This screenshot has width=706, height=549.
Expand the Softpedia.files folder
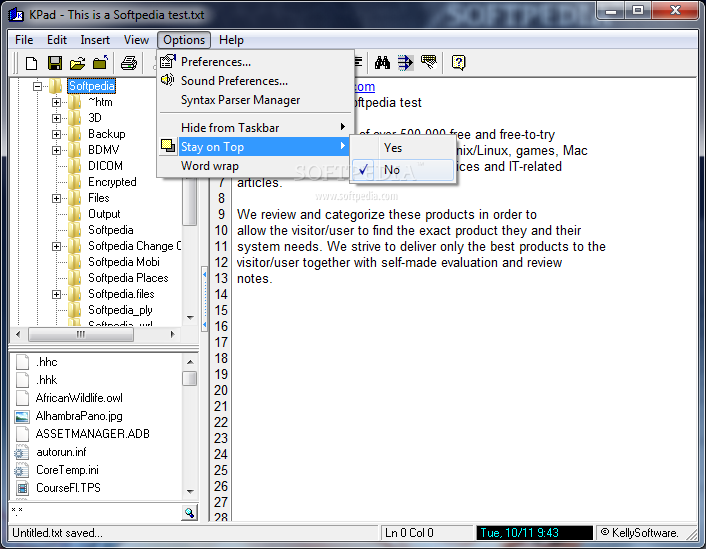[56, 294]
